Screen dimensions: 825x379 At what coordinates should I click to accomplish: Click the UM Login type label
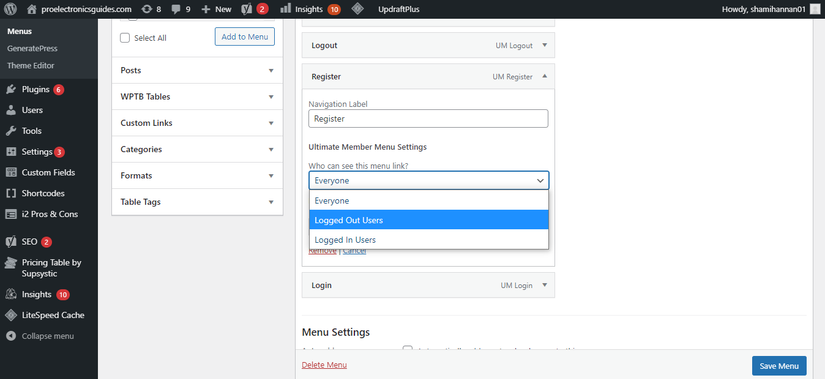click(517, 285)
